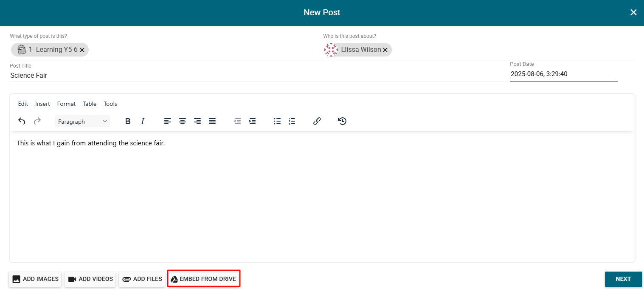
Task: Edit the Post Date field
Action: click(x=563, y=74)
